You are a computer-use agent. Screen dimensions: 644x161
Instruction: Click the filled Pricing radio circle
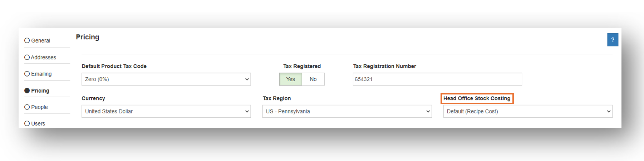click(27, 91)
